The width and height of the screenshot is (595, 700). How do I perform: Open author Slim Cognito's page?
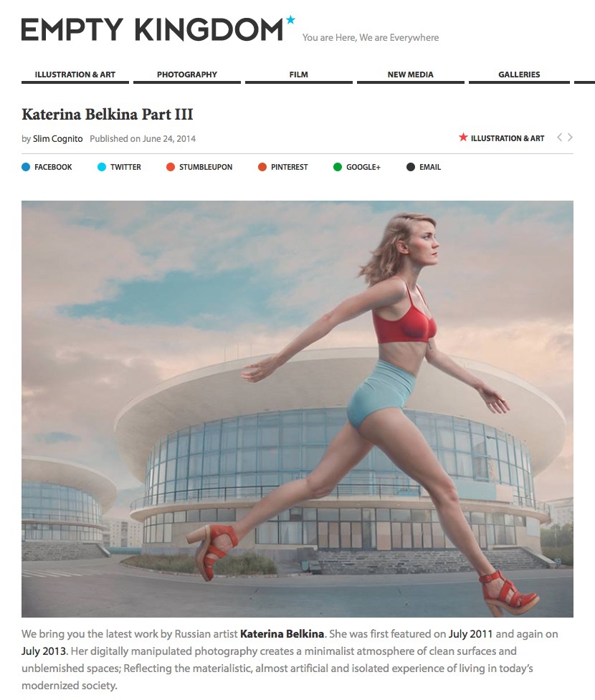click(x=57, y=139)
